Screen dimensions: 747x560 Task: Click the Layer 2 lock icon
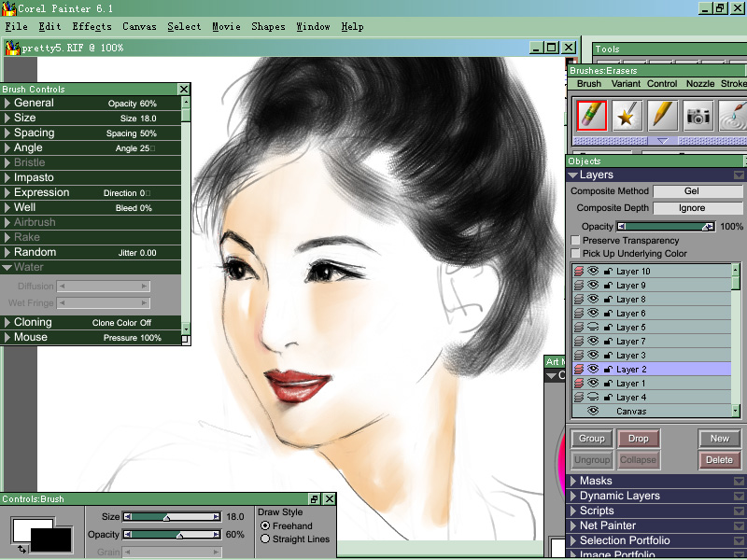click(608, 369)
